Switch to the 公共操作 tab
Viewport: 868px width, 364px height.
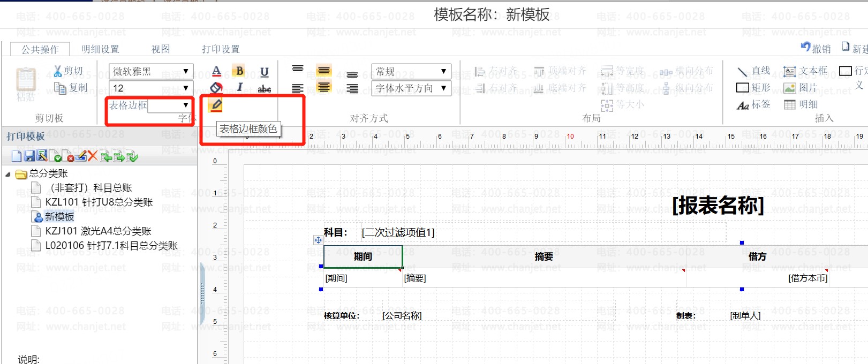(x=40, y=49)
